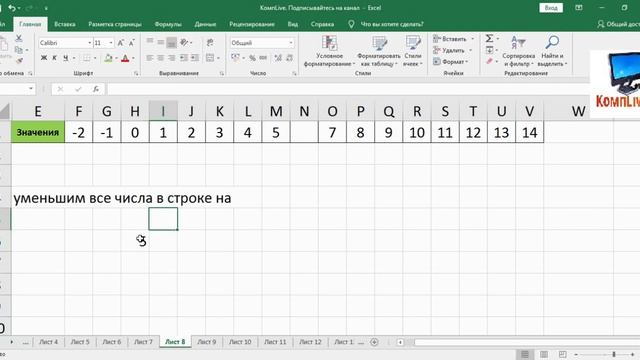
Task: Select the green Значения cell
Action: tap(38, 132)
